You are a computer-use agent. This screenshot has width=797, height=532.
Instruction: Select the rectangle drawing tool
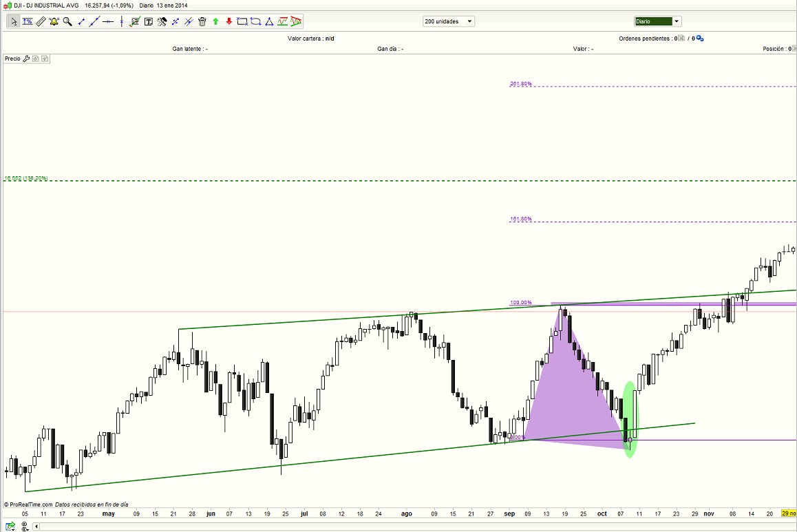point(242,21)
